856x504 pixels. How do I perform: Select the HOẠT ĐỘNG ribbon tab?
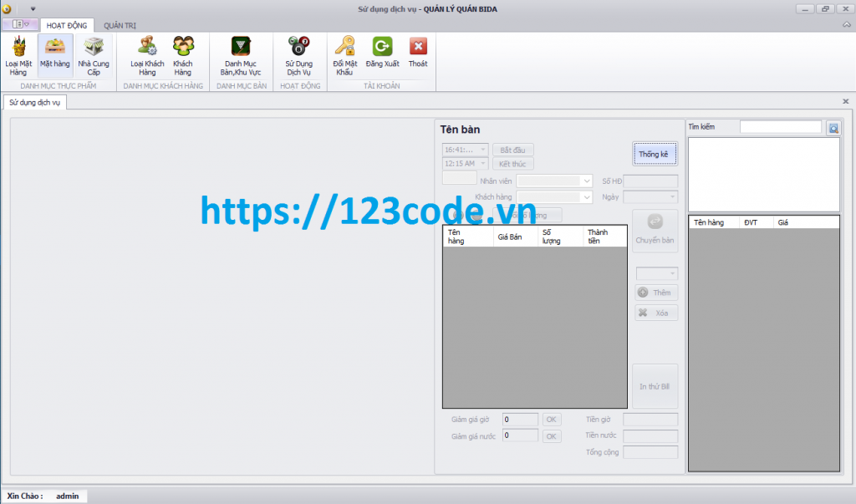[67, 25]
